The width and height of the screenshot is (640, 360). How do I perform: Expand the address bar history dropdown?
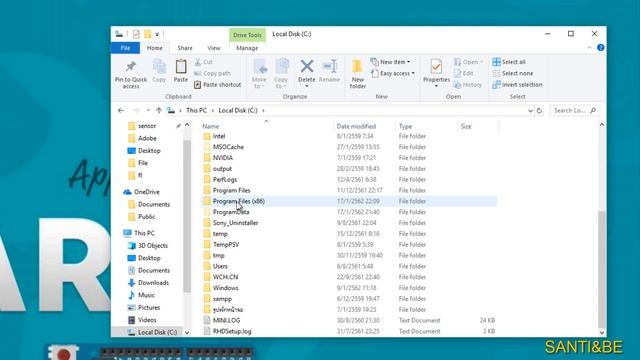(530, 111)
